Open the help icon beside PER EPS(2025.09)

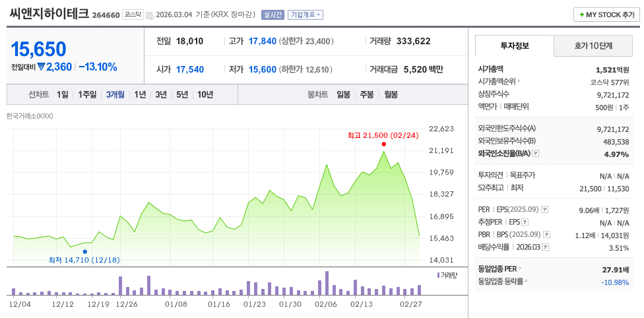click(544, 210)
